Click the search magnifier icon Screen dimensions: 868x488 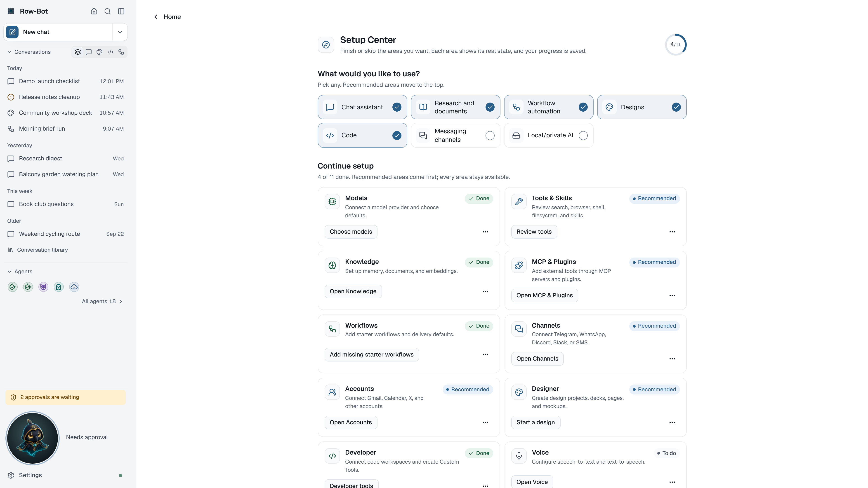tap(108, 11)
